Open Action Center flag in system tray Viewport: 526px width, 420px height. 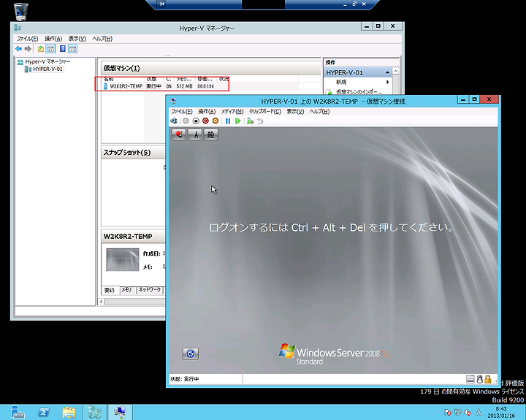point(448,412)
